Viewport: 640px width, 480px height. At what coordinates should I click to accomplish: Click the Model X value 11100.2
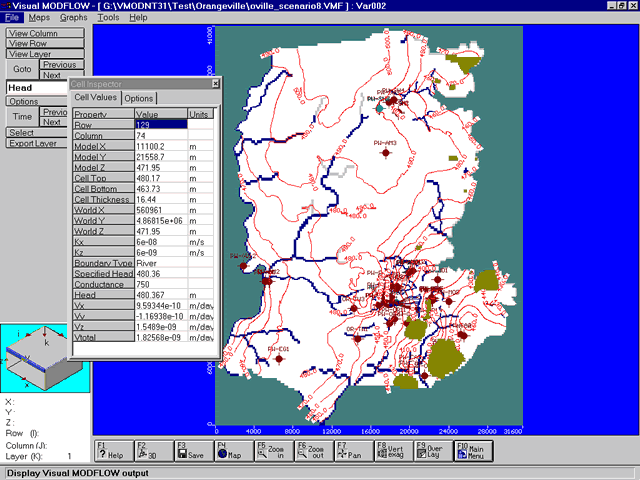coord(161,146)
